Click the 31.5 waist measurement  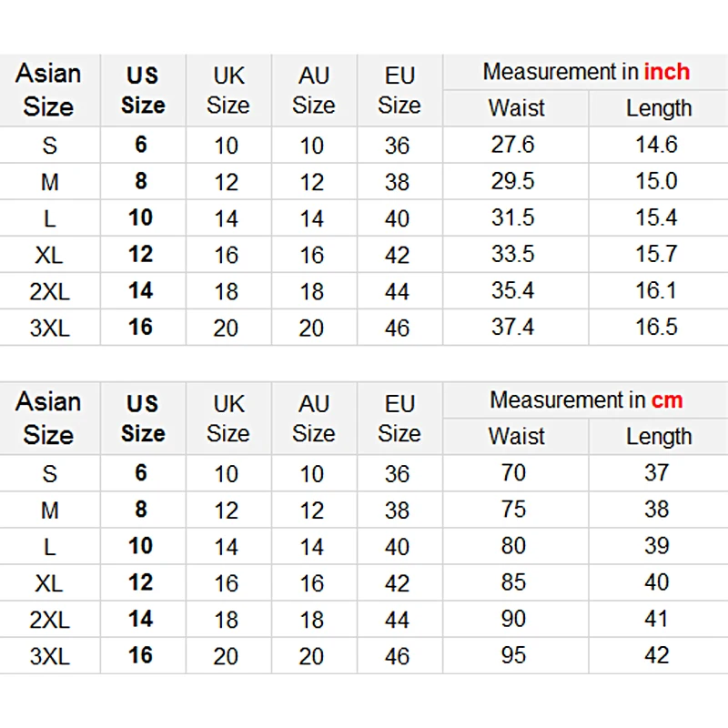pyautogui.click(x=513, y=217)
